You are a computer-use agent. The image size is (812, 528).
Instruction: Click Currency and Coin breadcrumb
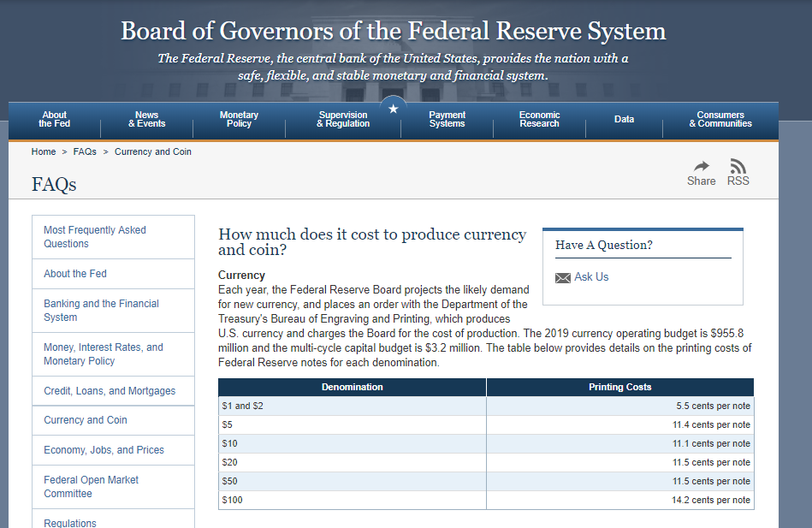tap(153, 151)
